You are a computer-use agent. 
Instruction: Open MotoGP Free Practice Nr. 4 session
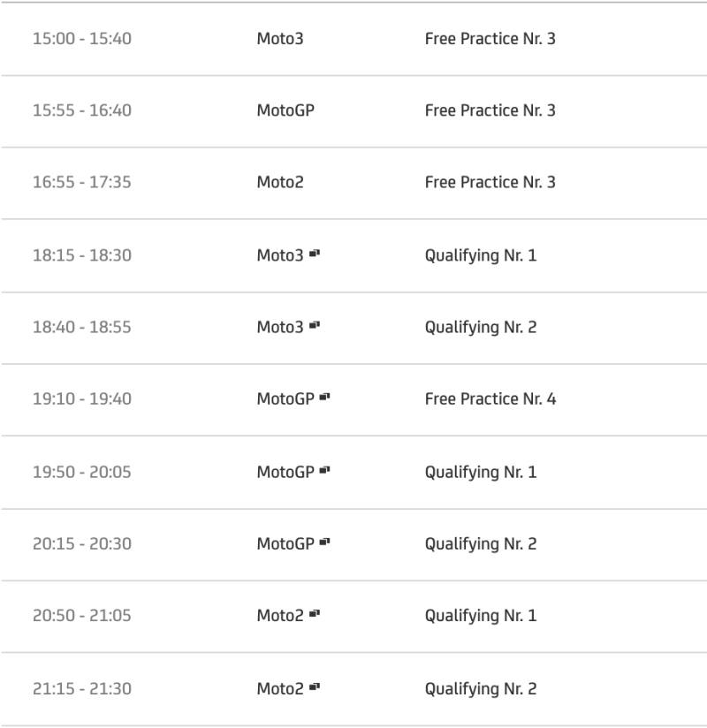(x=490, y=398)
